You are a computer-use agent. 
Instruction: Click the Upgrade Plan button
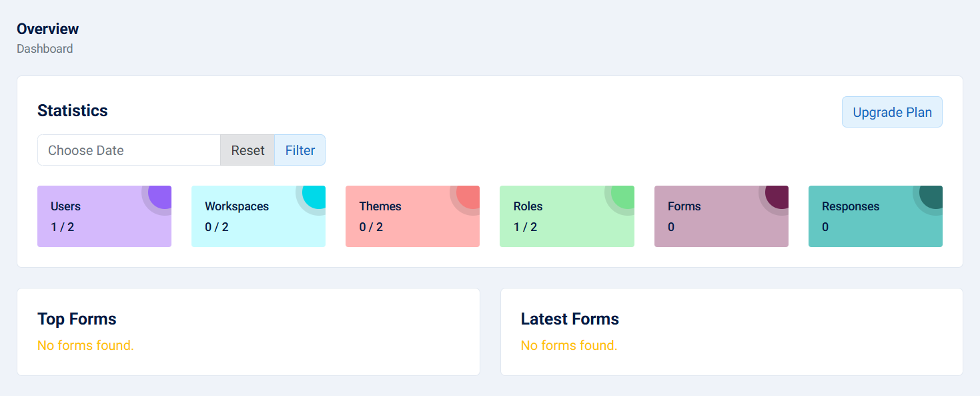(892, 112)
